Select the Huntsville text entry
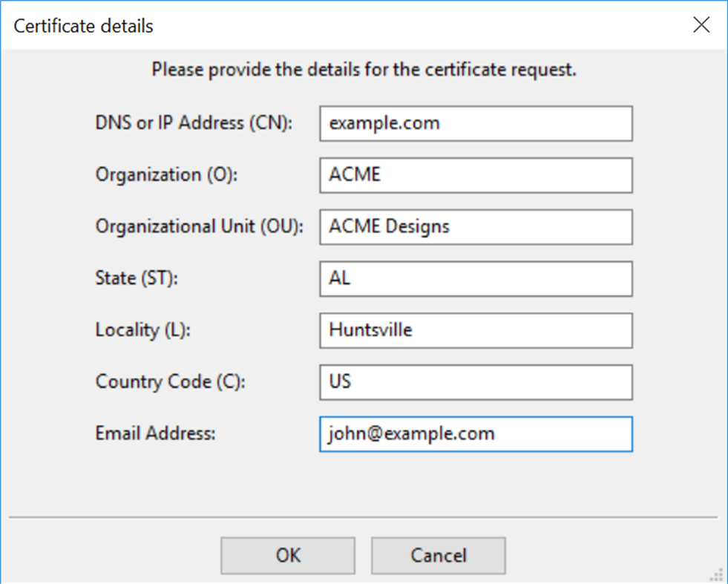The height and width of the screenshot is (584, 728). point(371,330)
